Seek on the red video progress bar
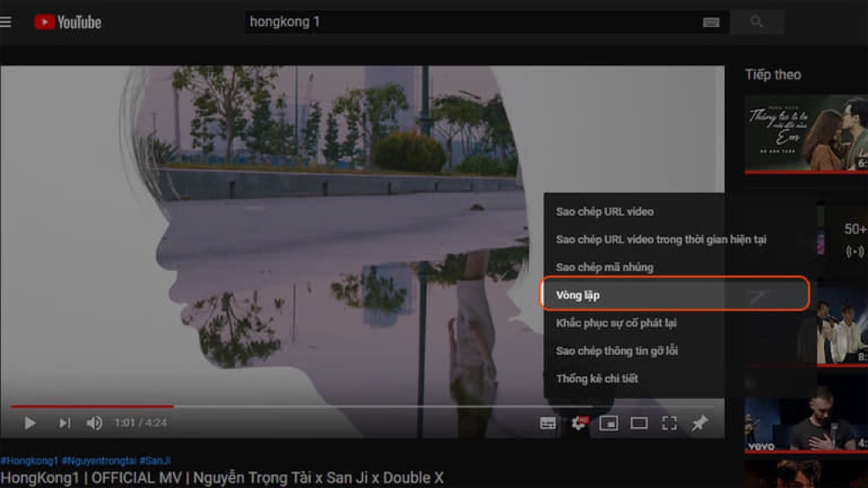Screen dimensions: 868x488 92,406
